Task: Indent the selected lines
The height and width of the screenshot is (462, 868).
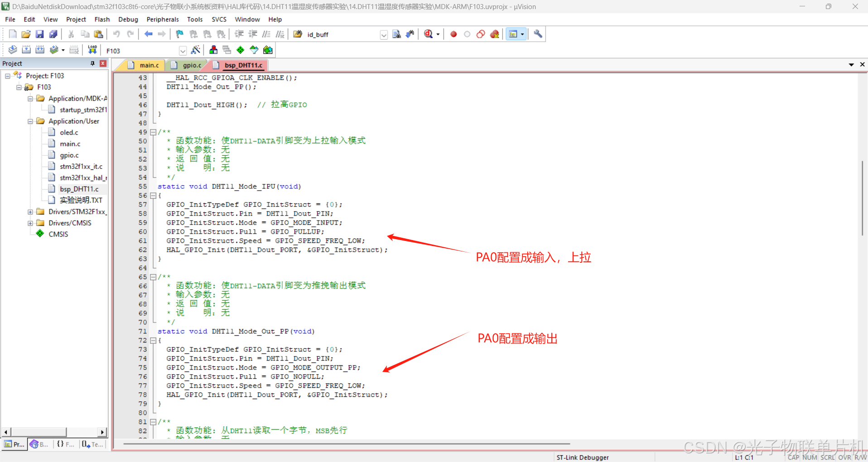Action: click(x=239, y=34)
